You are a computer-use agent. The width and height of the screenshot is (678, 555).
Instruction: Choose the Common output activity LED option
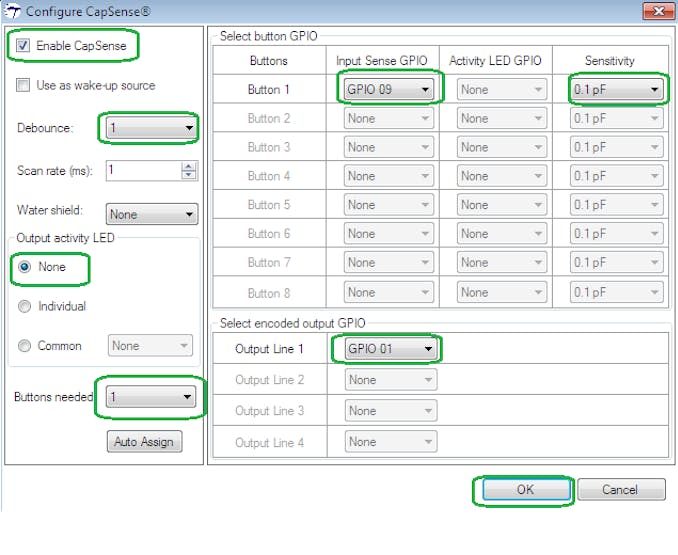pyautogui.click(x=24, y=346)
